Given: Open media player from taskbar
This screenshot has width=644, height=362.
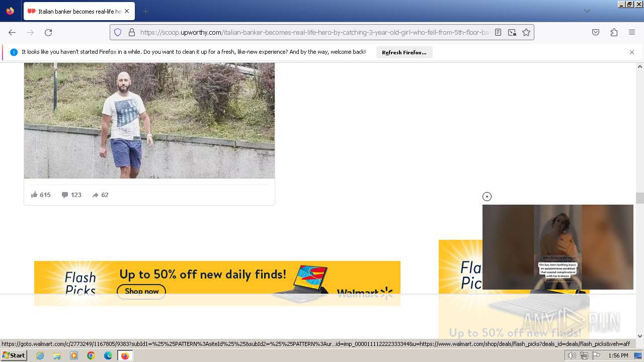Looking at the screenshot, I should pos(74,355).
